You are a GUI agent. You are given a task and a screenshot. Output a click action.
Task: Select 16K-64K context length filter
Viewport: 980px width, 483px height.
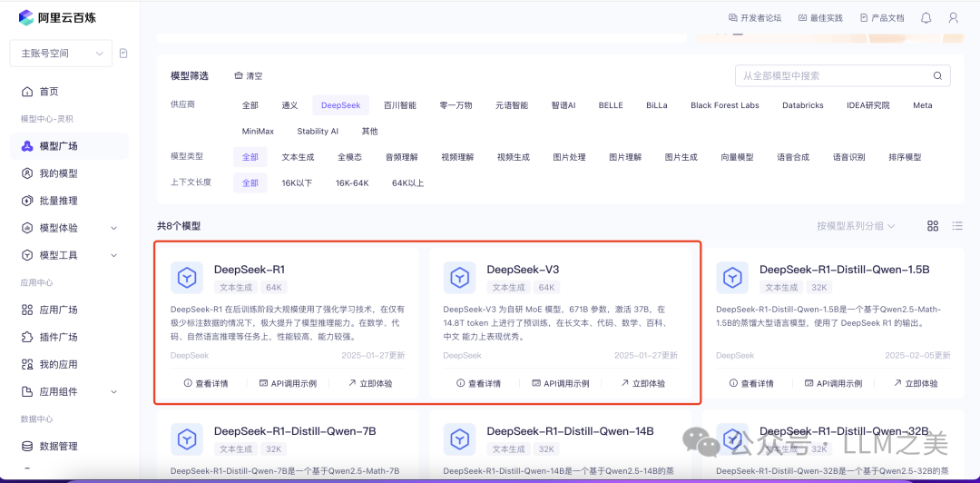352,183
